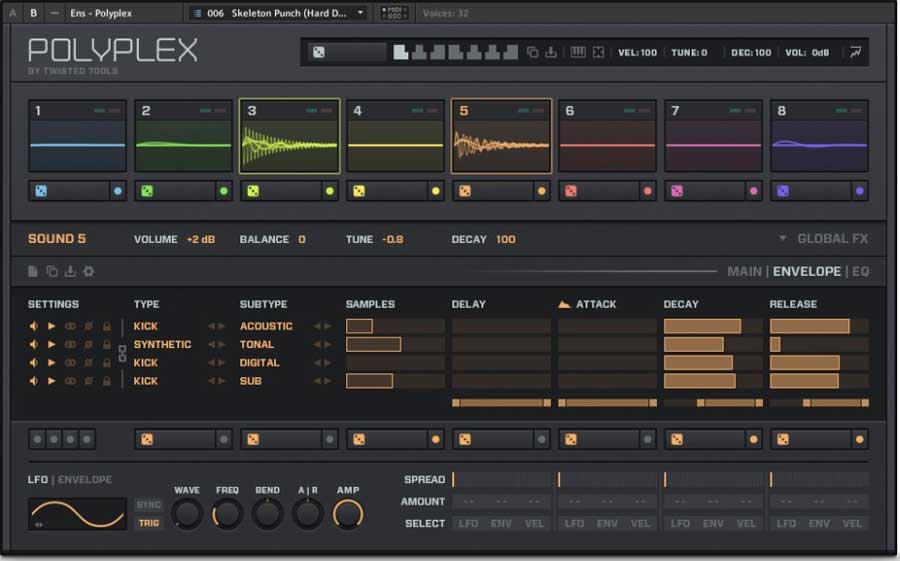Viewport: 900px width, 561px height.
Task: Randomize sound 1 with blue dice
Action: pyautogui.click(x=41, y=191)
